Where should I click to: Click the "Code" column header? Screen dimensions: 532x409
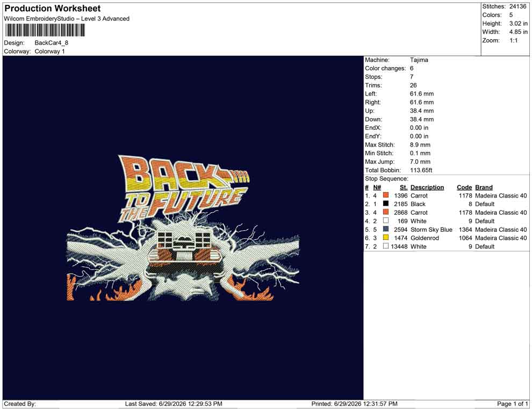pyautogui.click(x=464, y=187)
